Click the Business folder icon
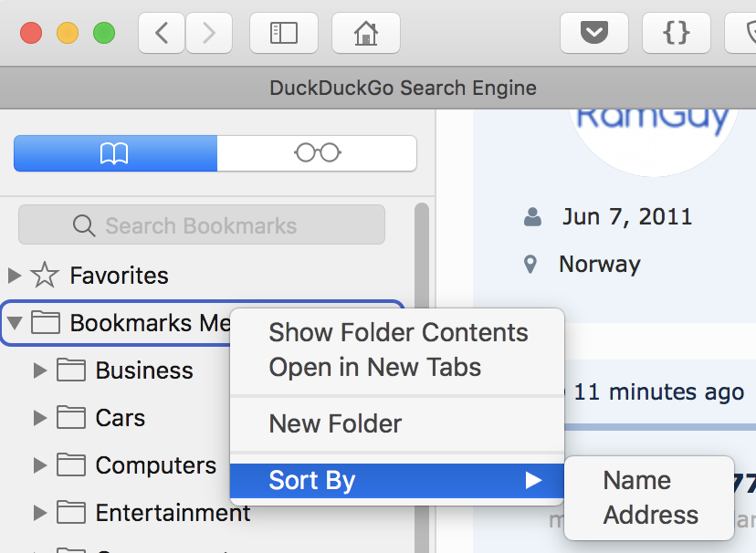 [x=69, y=370]
